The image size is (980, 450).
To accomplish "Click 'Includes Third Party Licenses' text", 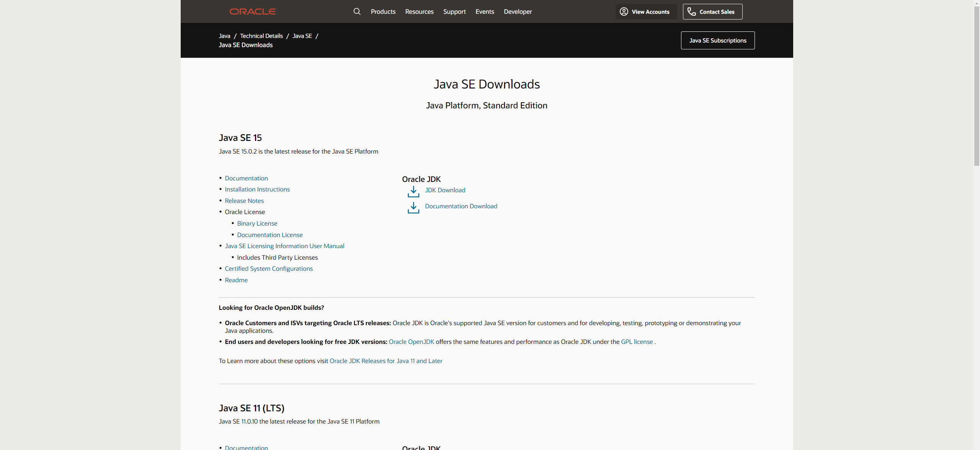I will [277, 257].
